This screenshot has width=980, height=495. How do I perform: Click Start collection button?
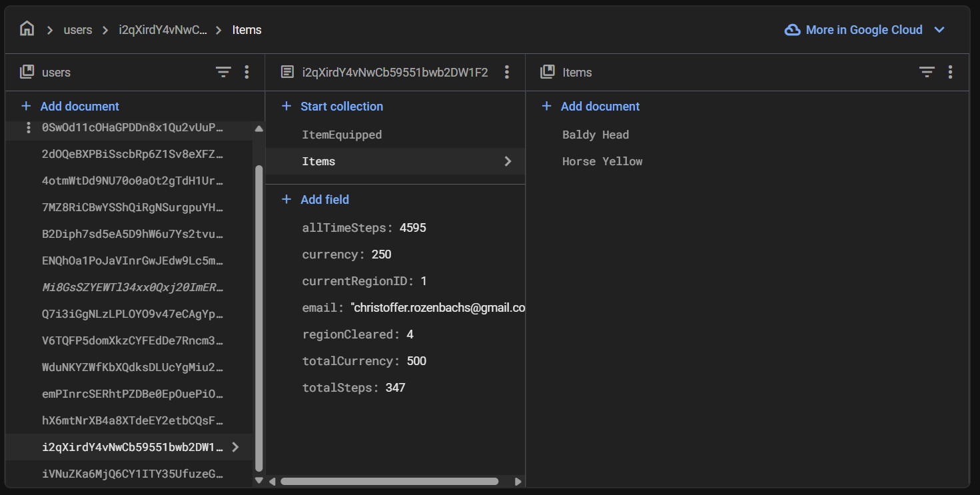pyautogui.click(x=341, y=106)
